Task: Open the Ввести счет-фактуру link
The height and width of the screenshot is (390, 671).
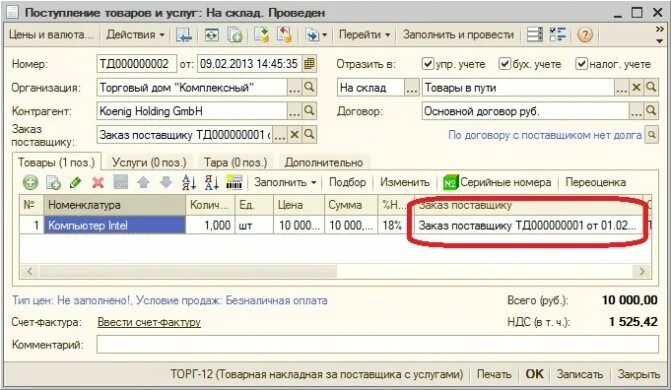Action: pyautogui.click(x=149, y=322)
